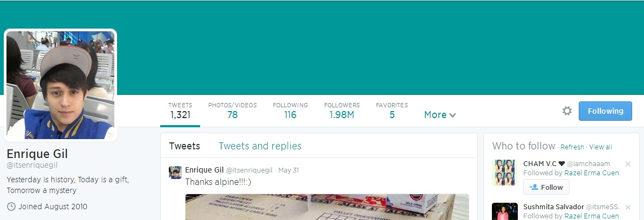The image size is (644, 220).
Task: Toggle the blue Following button
Action: [605, 111]
